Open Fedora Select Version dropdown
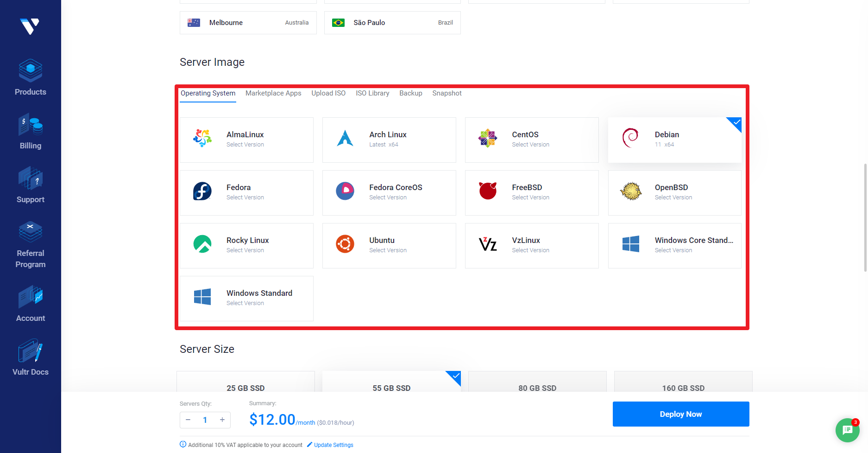This screenshot has height=453, width=868. tap(245, 198)
